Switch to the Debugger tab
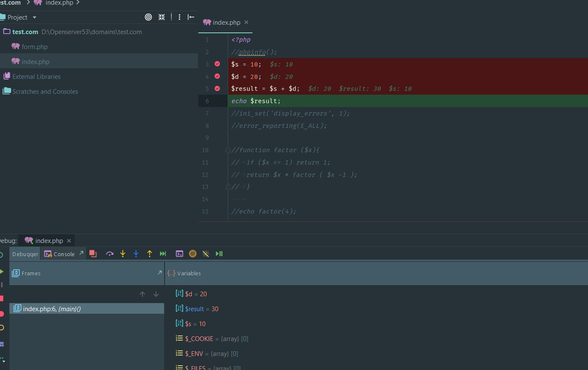588x370 pixels. pos(25,254)
